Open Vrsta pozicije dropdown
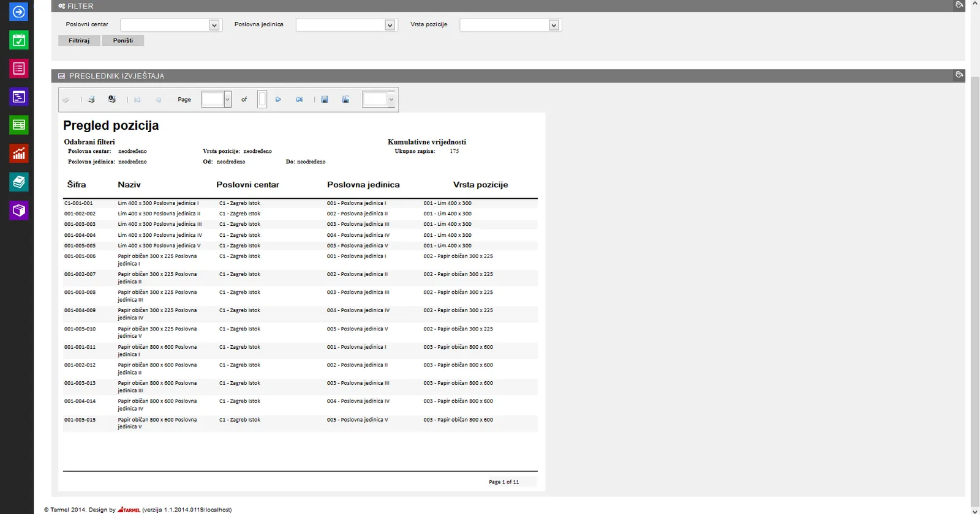This screenshot has height=514, width=980. 510,25
